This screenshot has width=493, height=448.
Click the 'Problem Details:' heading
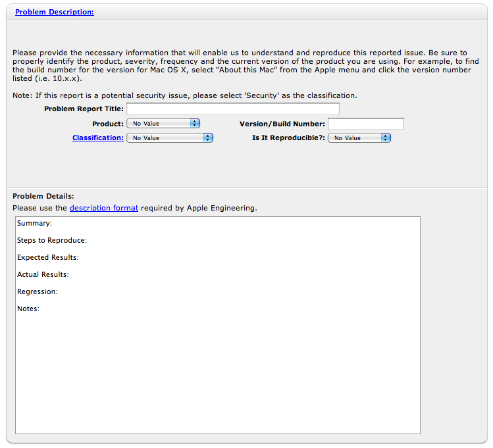click(x=43, y=196)
